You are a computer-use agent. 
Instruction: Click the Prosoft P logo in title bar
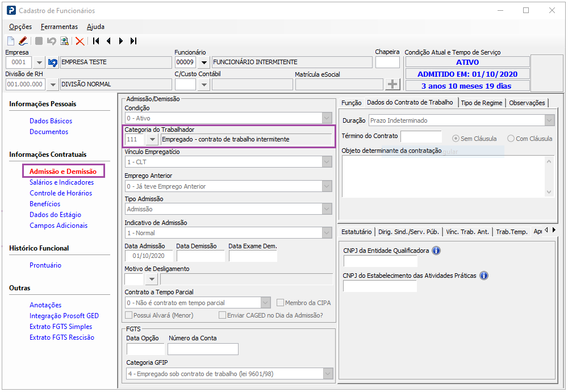tap(11, 10)
